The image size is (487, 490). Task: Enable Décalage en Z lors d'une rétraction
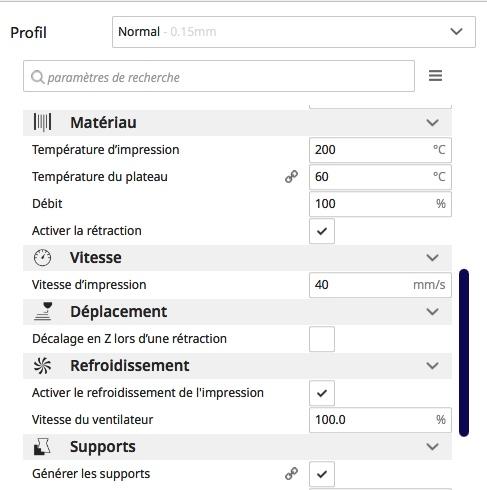click(x=322, y=339)
